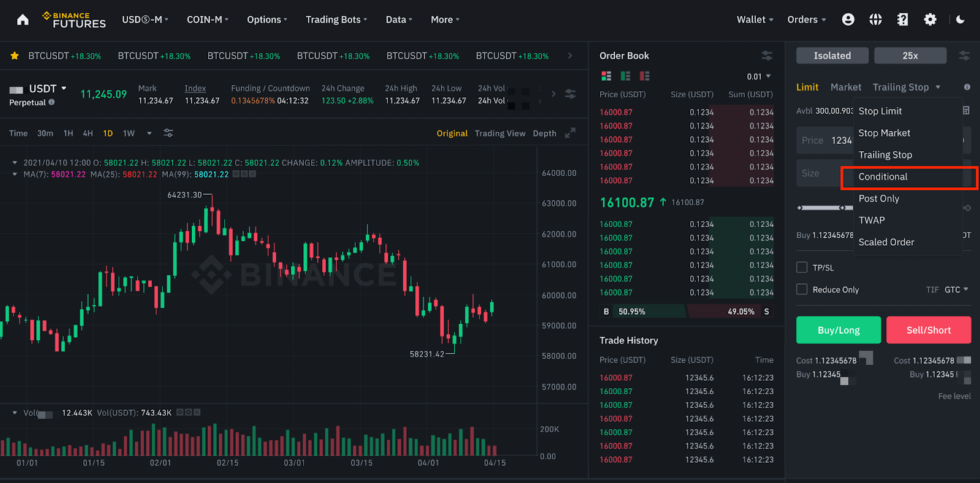Open the language globe icon
The width and height of the screenshot is (980, 483).
(x=876, y=20)
